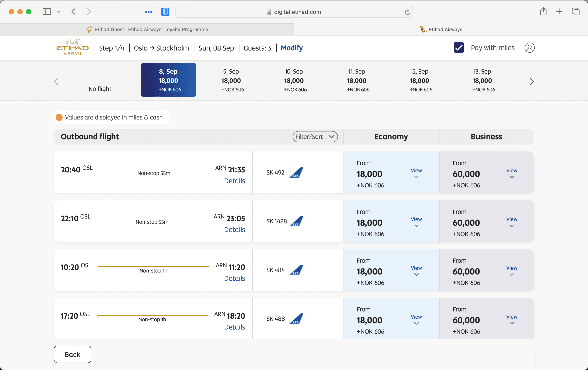Click the browser forward arrow
Image resolution: width=588 pixels, height=370 pixels.
pos(89,12)
